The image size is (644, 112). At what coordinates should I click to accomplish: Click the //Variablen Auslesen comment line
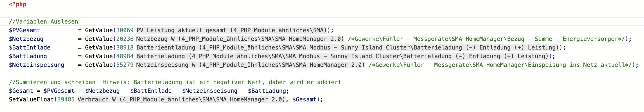(x=43, y=22)
